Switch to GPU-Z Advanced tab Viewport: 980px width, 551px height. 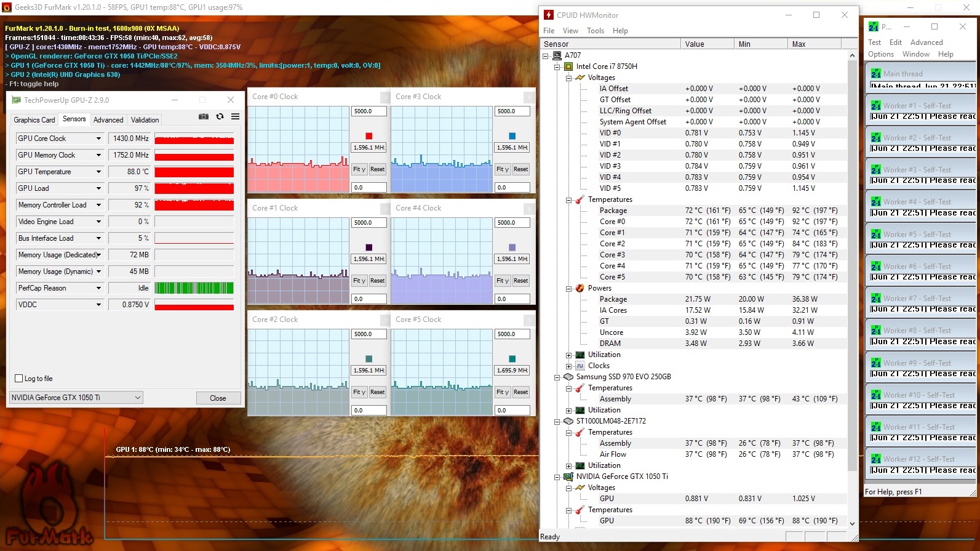[108, 120]
